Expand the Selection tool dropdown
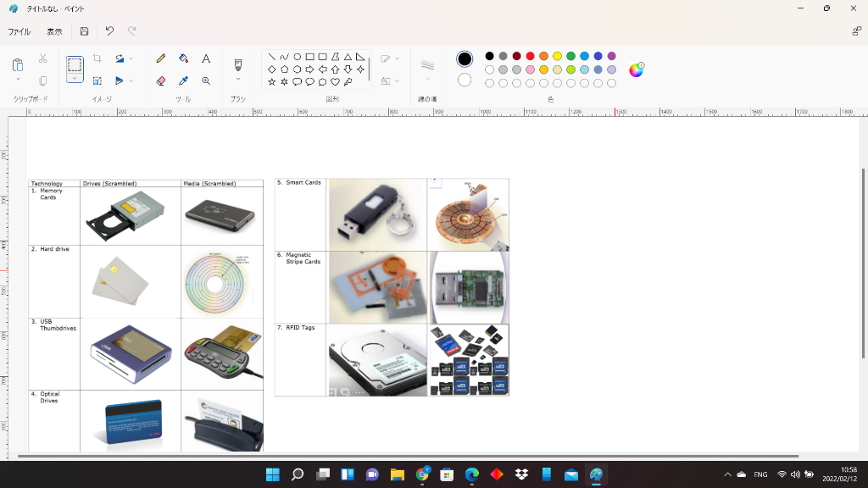The height and width of the screenshot is (488, 868). [x=74, y=78]
